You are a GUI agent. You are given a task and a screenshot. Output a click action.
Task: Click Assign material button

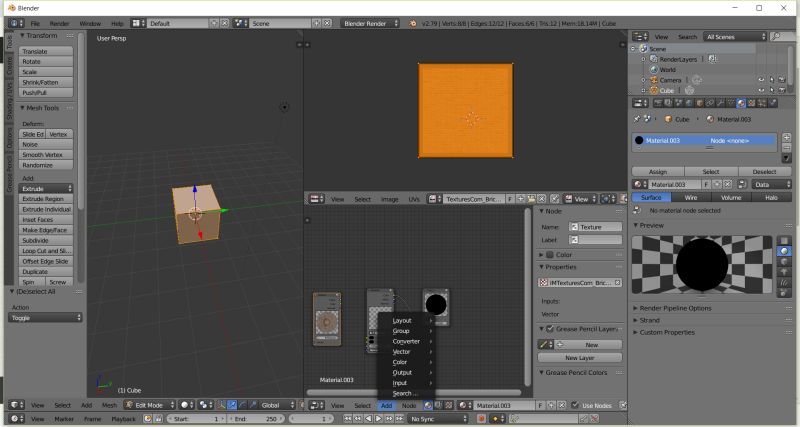658,172
